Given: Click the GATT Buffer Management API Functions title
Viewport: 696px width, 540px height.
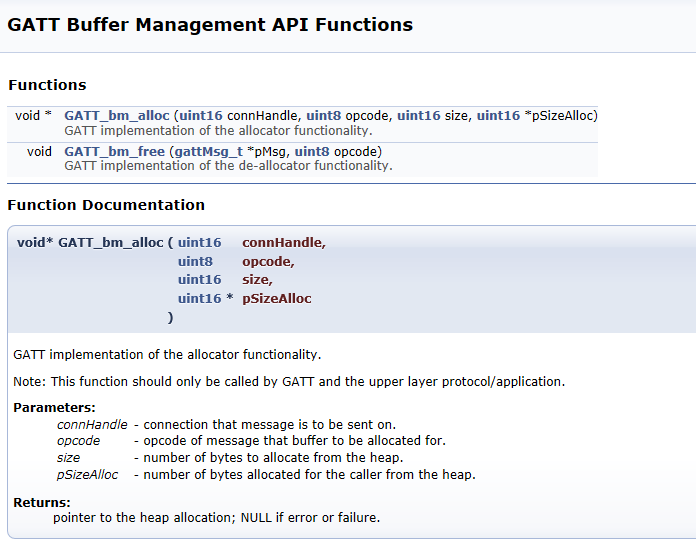Looking at the screenshot, I should tap(210, 25).
